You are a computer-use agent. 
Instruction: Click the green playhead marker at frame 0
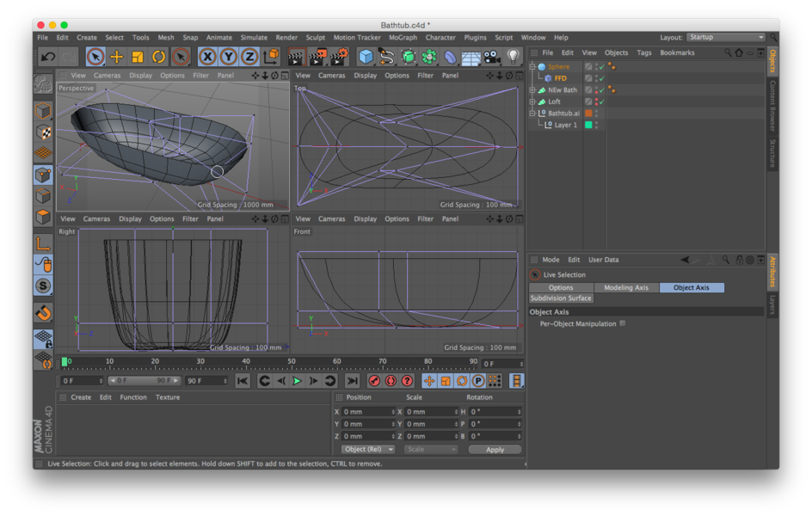pyautogui.click(x=65, y=362)
